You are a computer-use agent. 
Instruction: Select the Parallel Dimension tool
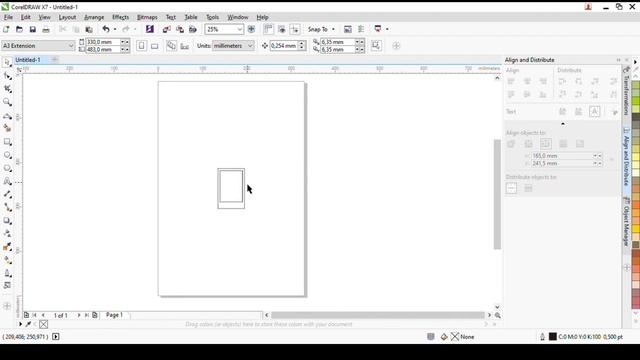coord(7,194)
